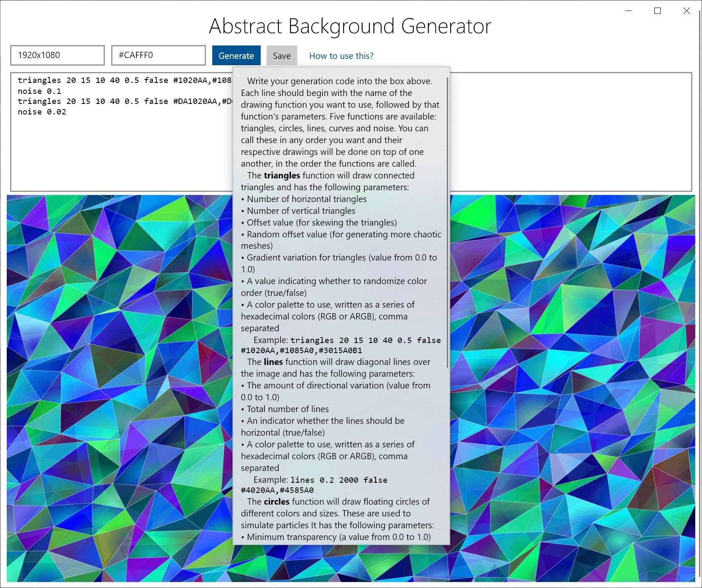Click the bold 'circles' word in help
The image size is (702, 588).
pos(277,501)
